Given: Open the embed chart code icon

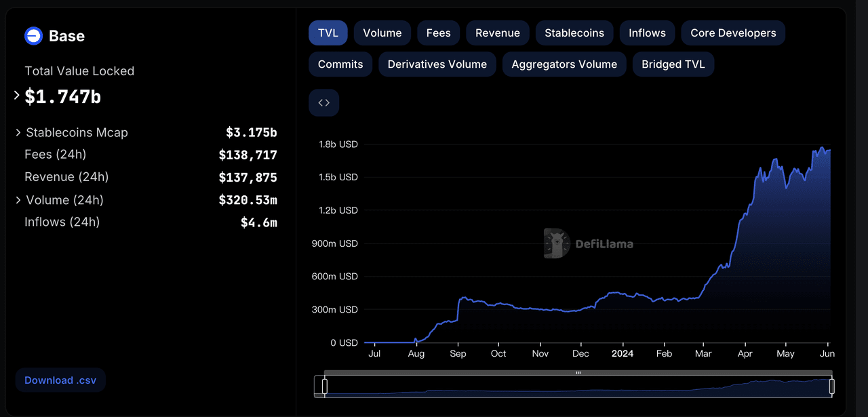Looking at the screenshot, I should pyautogui.click(x=323, y=102).
